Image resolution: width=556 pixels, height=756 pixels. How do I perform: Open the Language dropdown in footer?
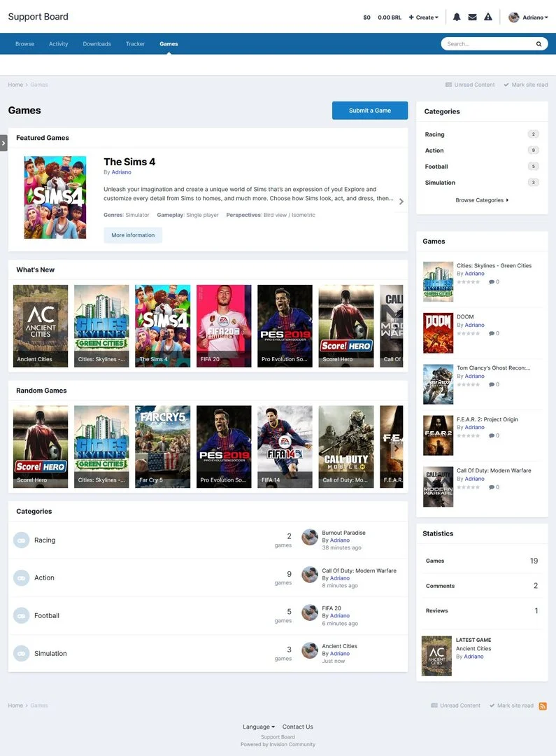(259, 727)
